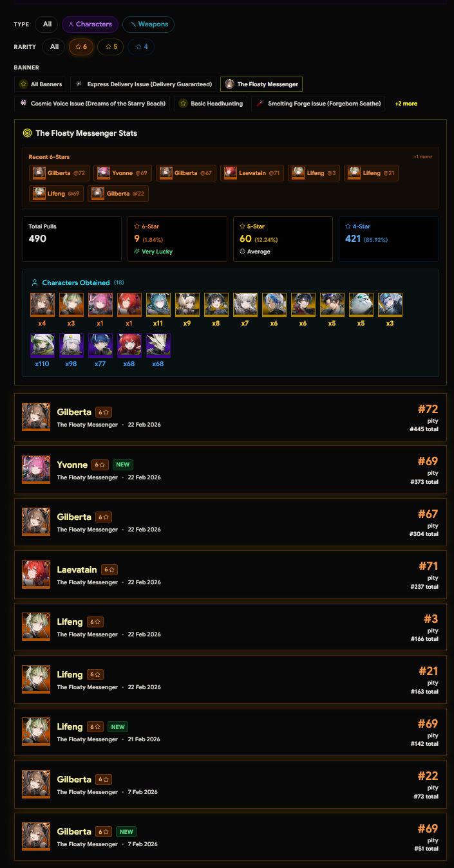This screenshot has width=454, height=868.
Task: Click the 4-star portrait labeled x77
Action: tap(100, 346)
